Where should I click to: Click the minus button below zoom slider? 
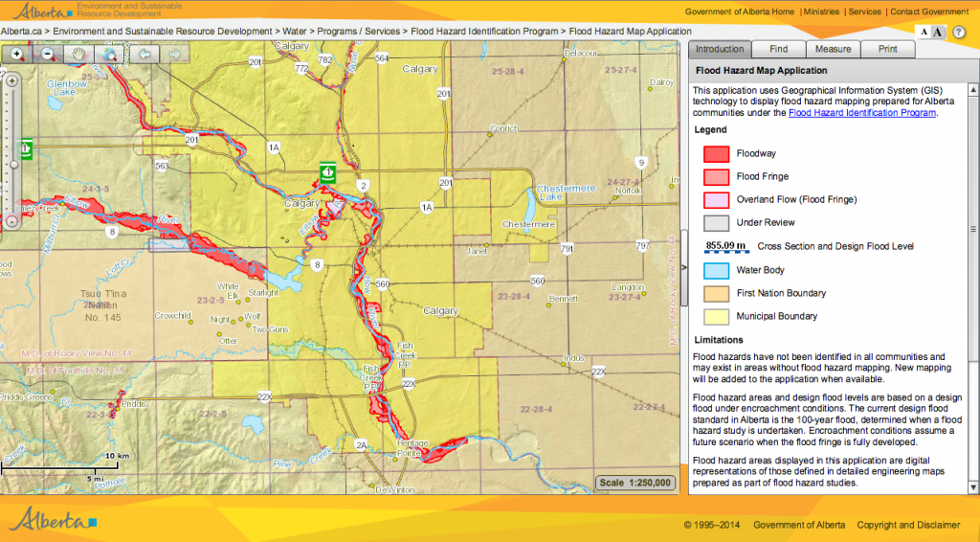point(11,222)
